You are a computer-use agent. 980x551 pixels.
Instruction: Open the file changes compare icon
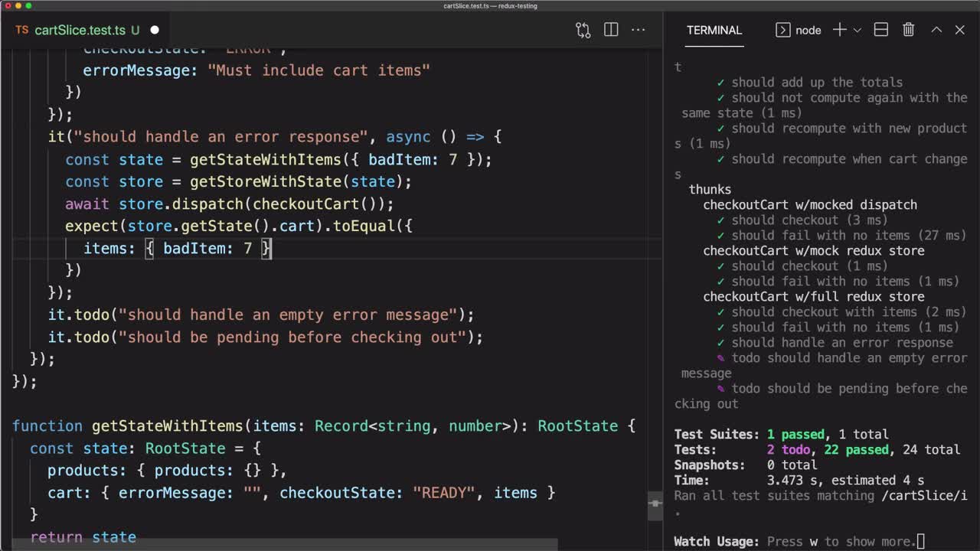pos(583,30)
